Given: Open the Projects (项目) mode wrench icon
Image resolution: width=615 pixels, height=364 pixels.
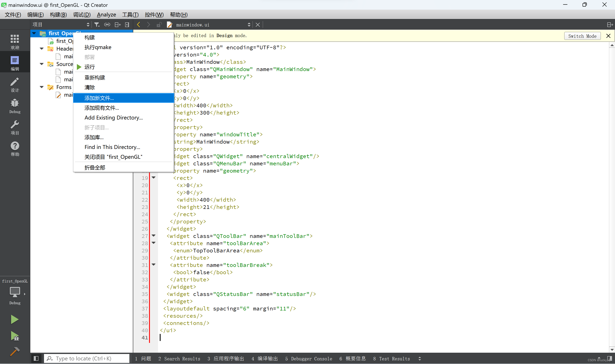Looking at the screenshot, I should point(15,127).
